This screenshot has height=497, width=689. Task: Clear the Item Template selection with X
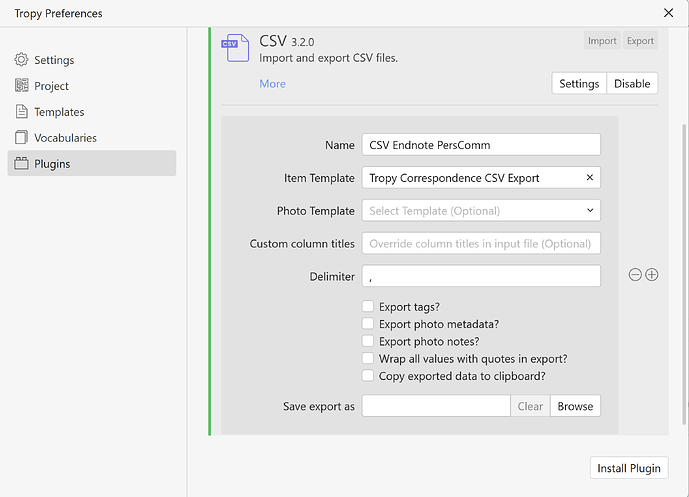(590, 177)
